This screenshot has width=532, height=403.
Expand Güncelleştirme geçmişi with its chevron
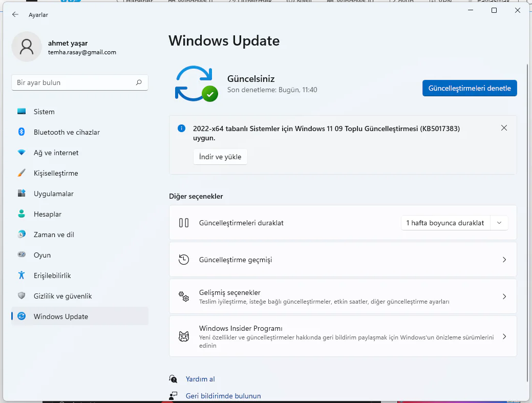click(504, 260)
